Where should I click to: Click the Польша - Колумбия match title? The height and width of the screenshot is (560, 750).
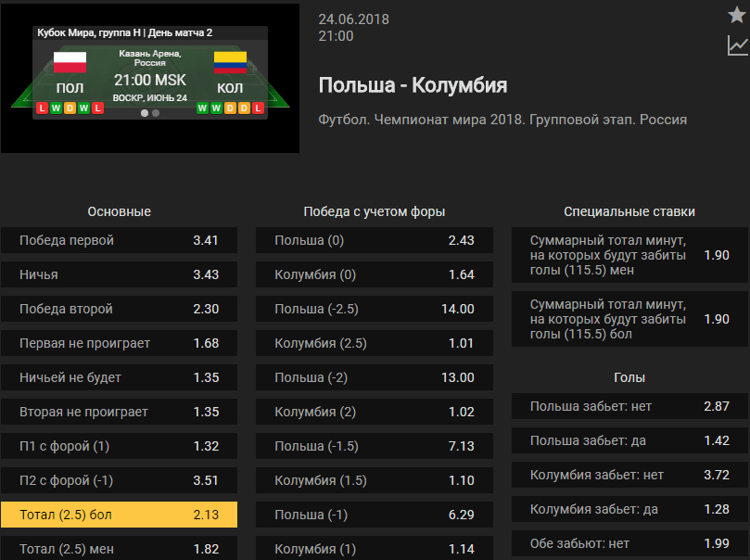coord(413,85)
